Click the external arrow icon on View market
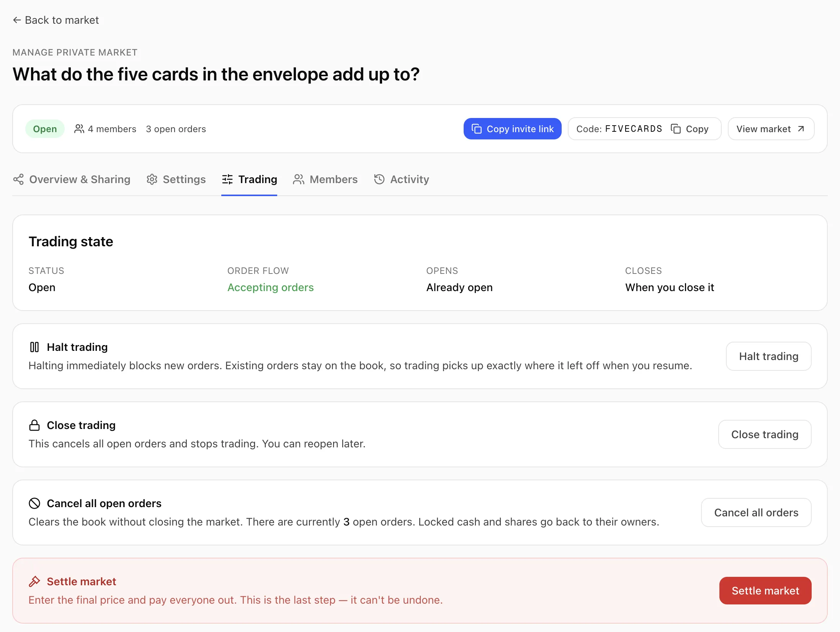 (801, 129)
